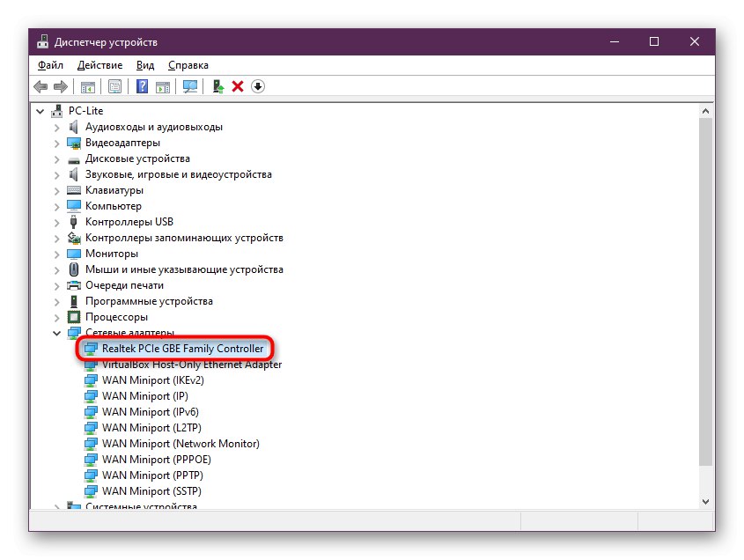The height and width of the screenshot is (560, 744).
Task: Click the Контроллеры запоминающих устройств label
Action: (x=184, y=238)
